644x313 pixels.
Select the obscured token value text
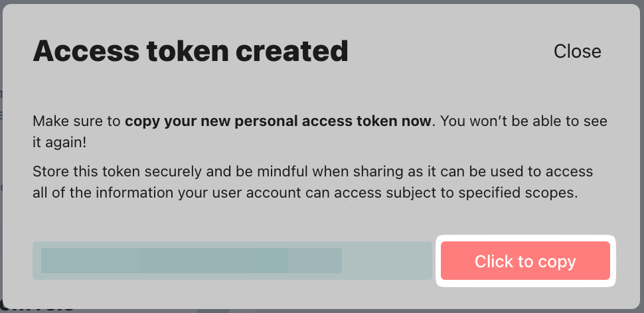click(x=191, y=261)
